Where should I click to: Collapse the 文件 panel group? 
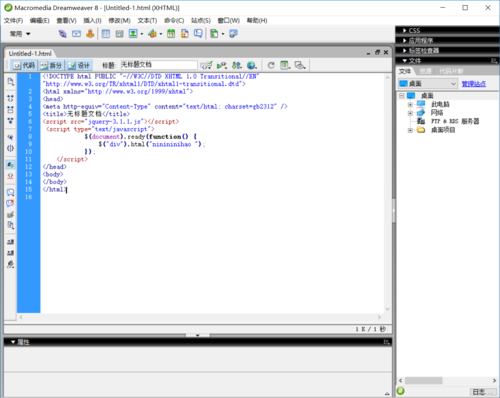point(404,61)
